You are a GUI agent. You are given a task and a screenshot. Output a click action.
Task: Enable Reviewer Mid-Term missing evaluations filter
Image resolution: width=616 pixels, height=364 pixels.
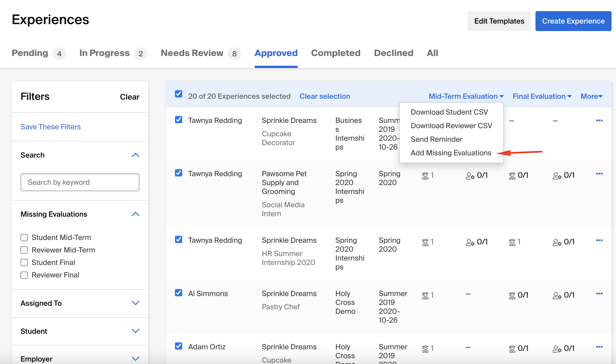coord(24,250)
